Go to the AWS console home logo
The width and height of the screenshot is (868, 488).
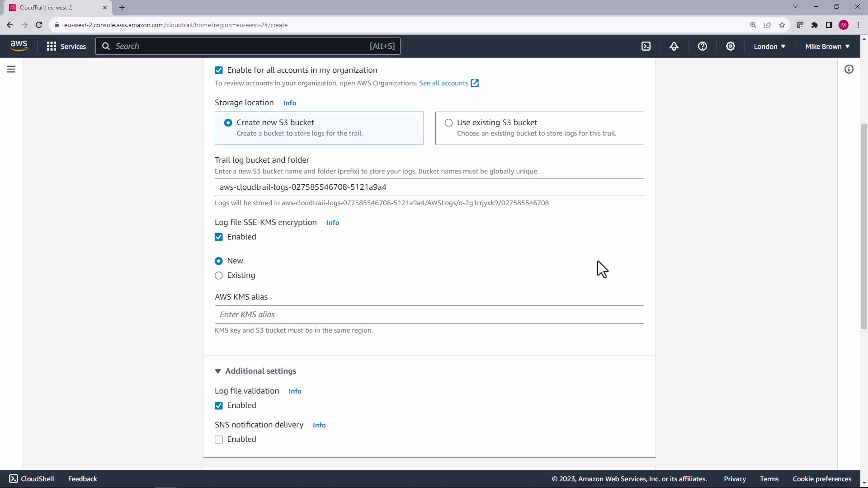tap(19, 46)
